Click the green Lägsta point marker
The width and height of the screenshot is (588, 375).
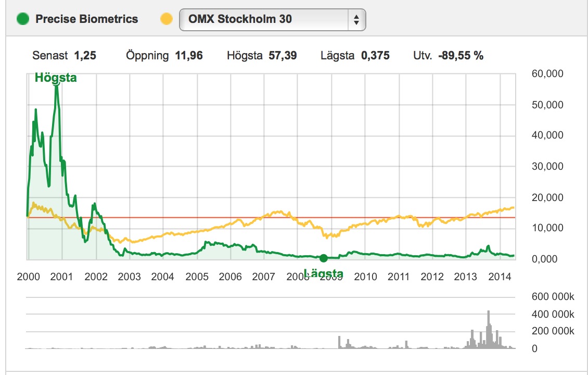[x=323, y=258]
